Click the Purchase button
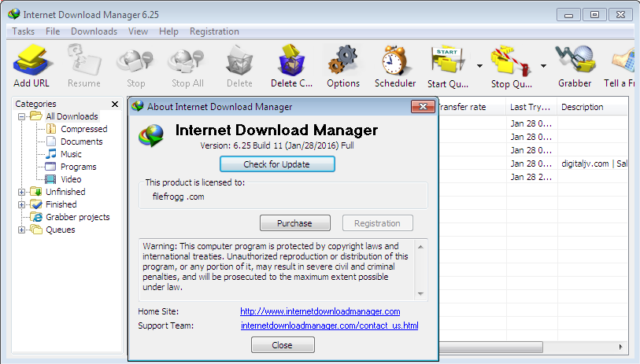640x364 pixels. 294,223
